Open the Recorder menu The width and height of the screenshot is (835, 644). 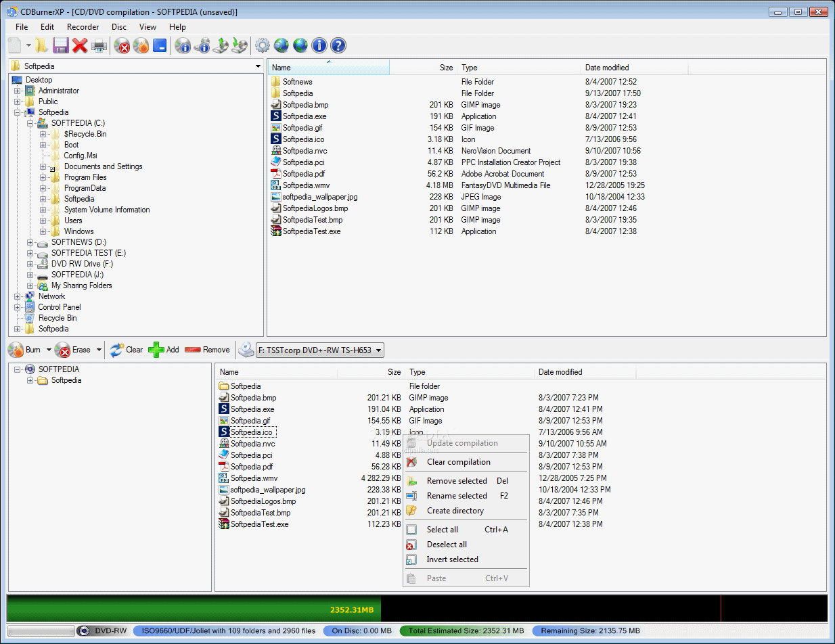tap(83, 27)
